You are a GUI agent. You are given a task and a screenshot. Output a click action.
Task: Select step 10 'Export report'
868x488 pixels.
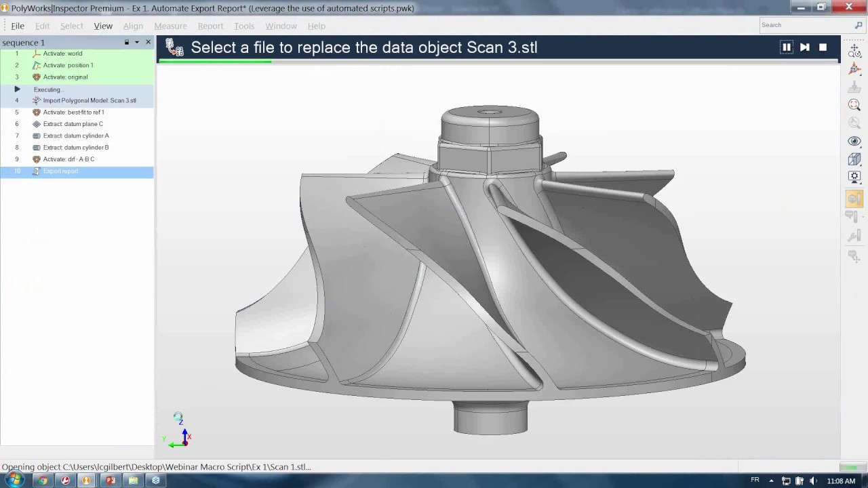tap(77, 171)
